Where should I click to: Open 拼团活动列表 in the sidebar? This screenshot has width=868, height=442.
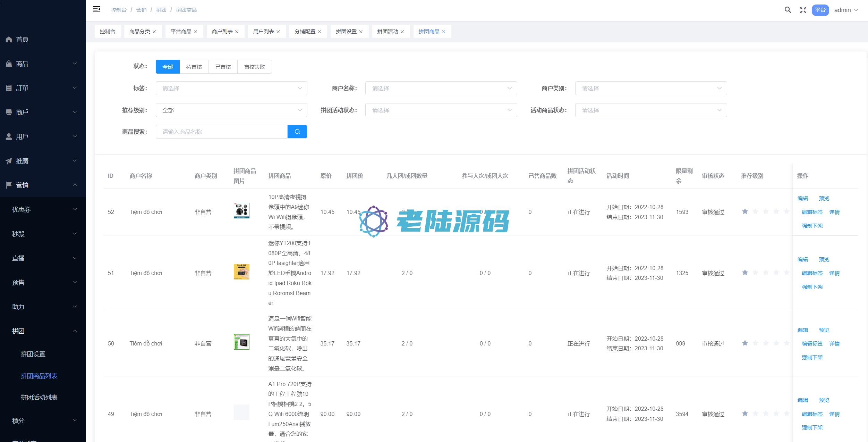(x=39, y=397)
